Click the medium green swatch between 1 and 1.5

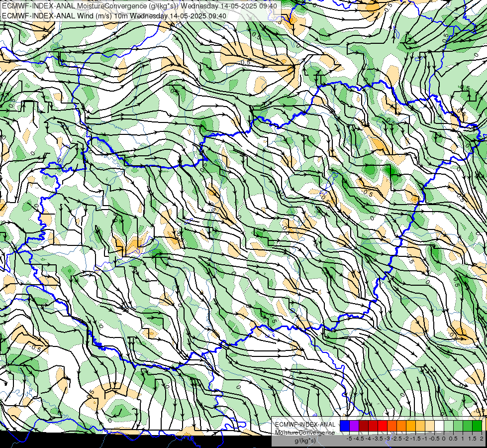click(x=468, y=426)
